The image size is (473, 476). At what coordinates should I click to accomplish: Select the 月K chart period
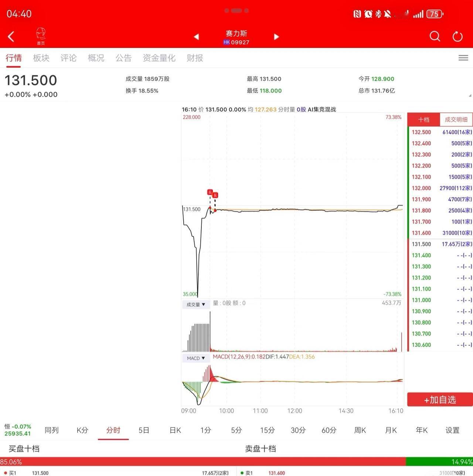391,430
